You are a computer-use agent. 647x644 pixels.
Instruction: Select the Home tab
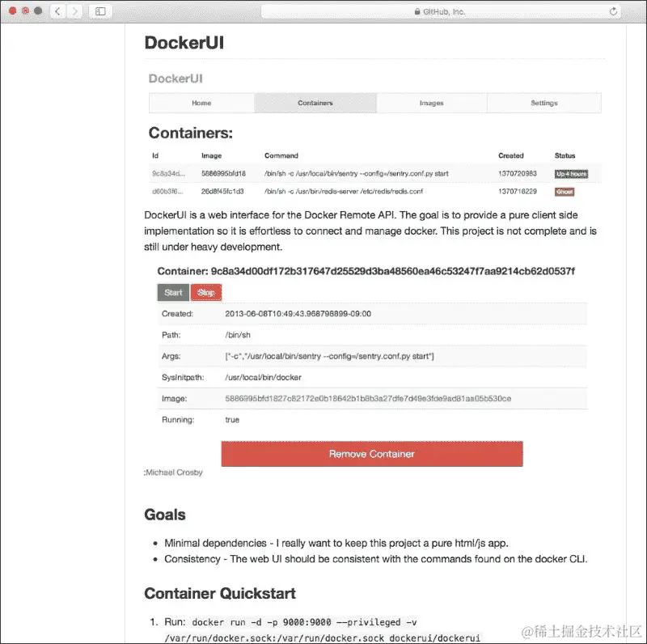point(201,103)
